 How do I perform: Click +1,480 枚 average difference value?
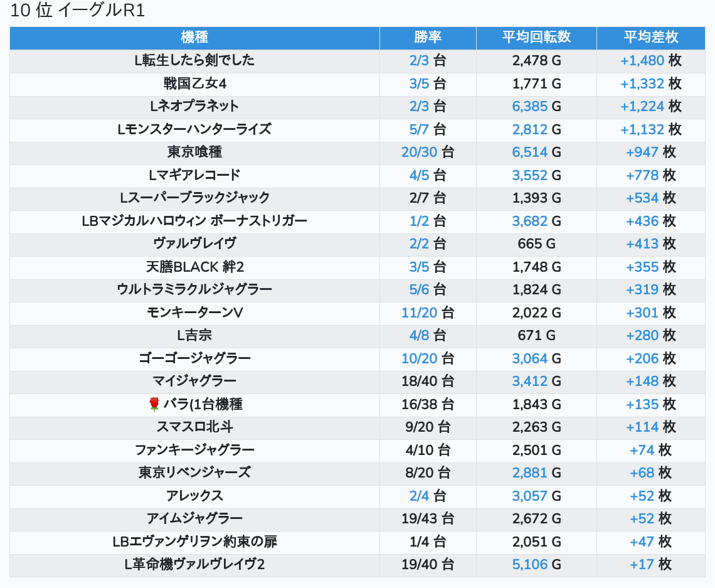642,61
